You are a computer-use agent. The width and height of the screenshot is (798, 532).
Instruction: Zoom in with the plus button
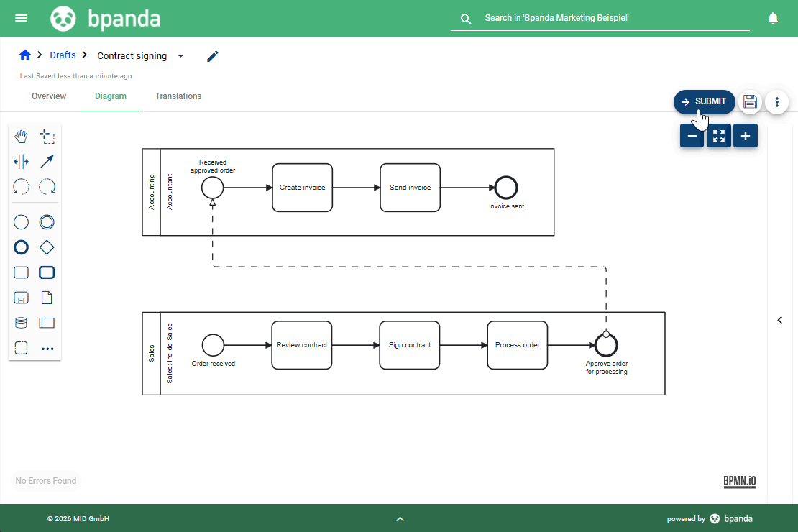[x=746, y=136]
